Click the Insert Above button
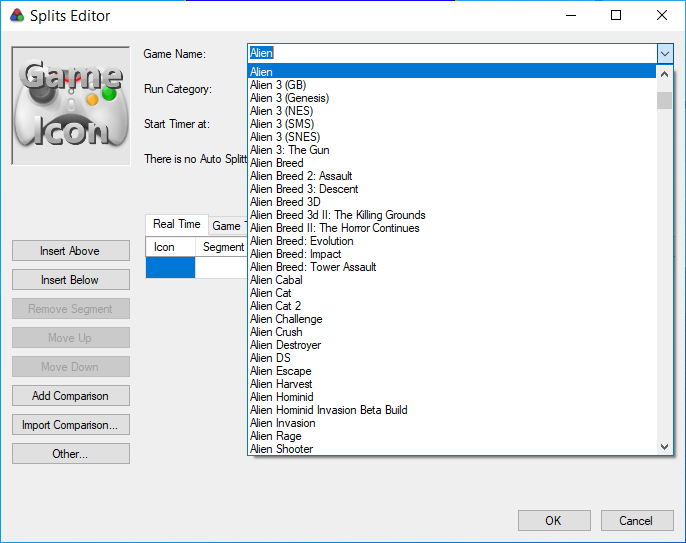Screen dimensions: 686x543 coord(71,251)
